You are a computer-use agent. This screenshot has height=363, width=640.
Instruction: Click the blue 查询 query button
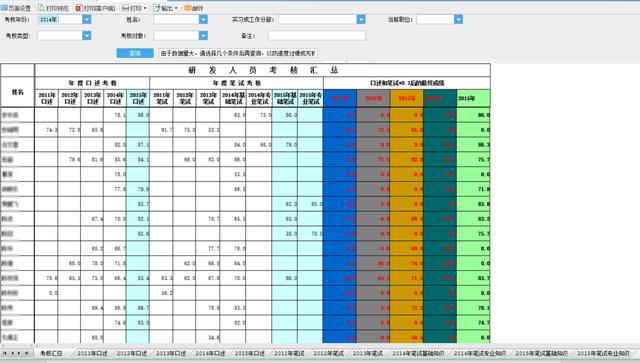pos(135,53)
